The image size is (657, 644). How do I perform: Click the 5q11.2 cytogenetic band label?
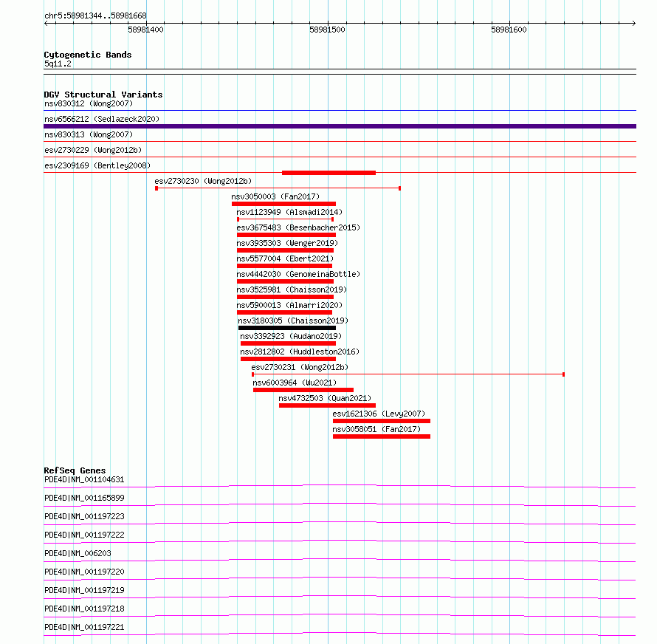[x=58, y=64]
